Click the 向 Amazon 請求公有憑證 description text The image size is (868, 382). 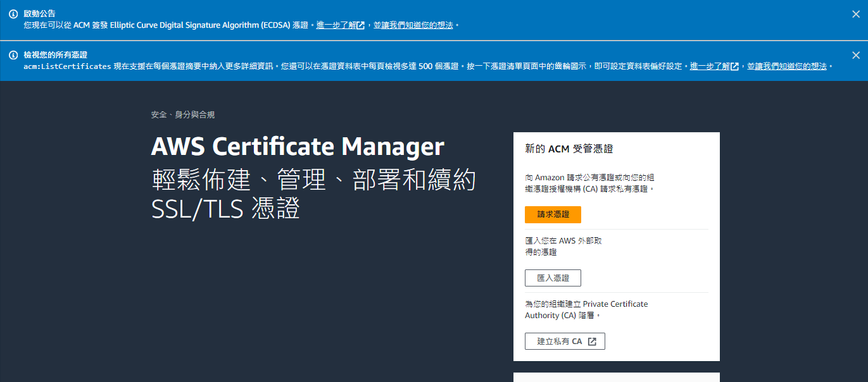tap(589, 183)
